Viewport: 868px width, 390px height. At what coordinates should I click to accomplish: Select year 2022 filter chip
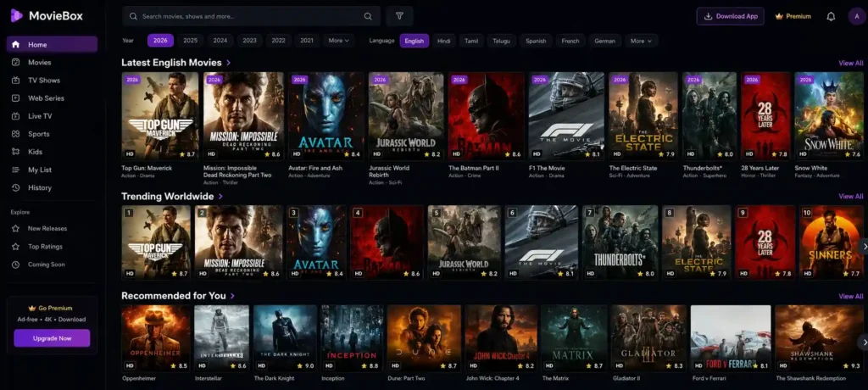pyautogui.click(x=278, y=41)
